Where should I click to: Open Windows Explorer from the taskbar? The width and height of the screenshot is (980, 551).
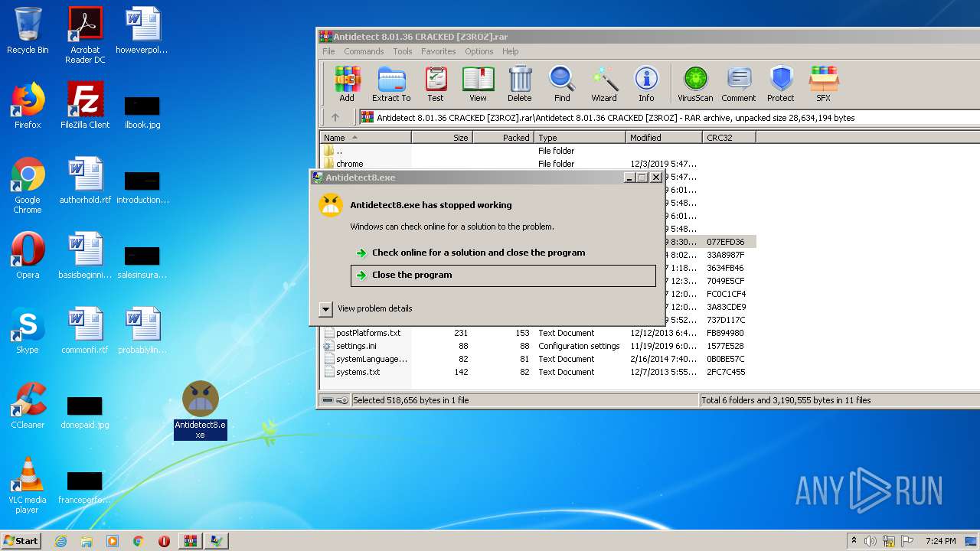tap(87, 541)
